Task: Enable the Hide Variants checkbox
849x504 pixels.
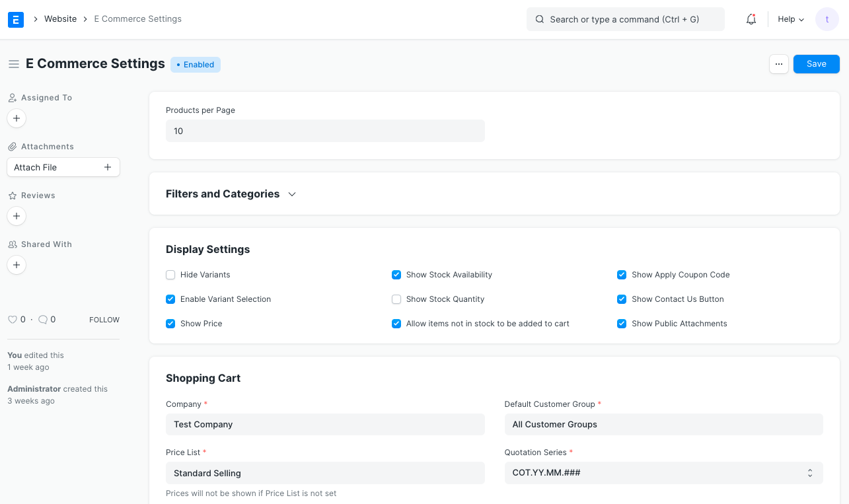Action: click(x=170, y=274)
